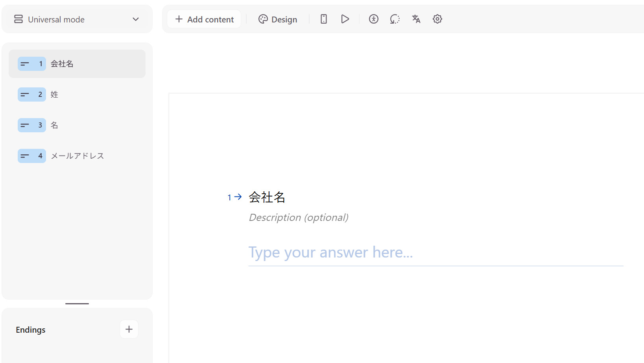Image resolution: width=644 pixels, height=363 pixels.
Task: Click the question title 会社名 in editor
Action: point(267,197)
